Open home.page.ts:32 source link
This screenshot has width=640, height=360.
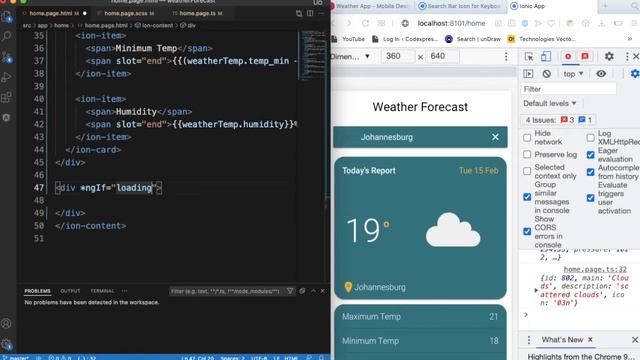click(x=595, y=269)
